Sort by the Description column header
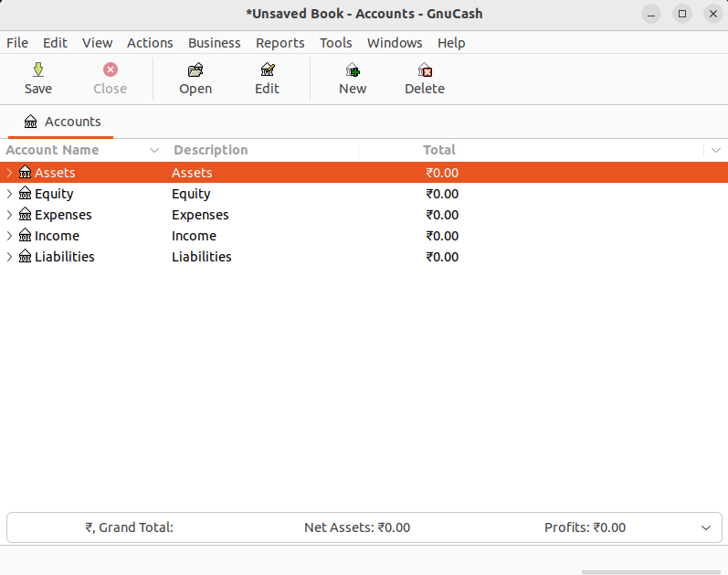This screenshot has width=728, height=575. coord(211,150)
